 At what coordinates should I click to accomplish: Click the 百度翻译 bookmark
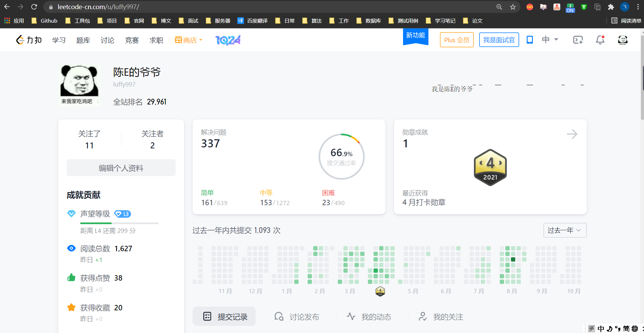coord(252,21)
